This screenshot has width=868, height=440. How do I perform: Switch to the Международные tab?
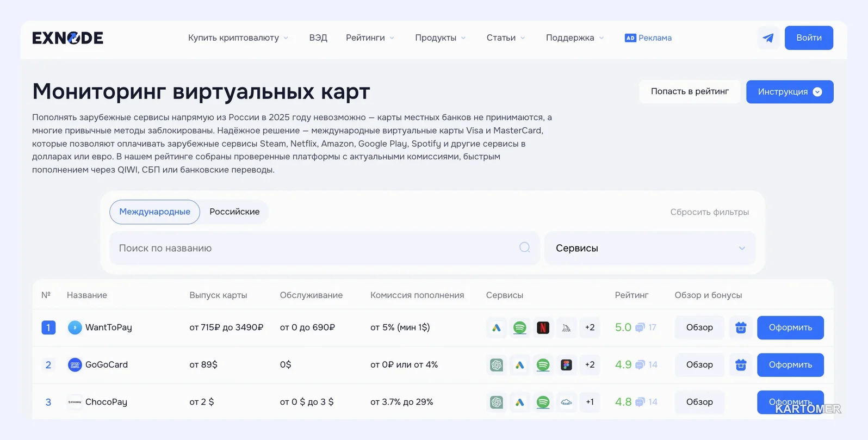pos(155,212)
